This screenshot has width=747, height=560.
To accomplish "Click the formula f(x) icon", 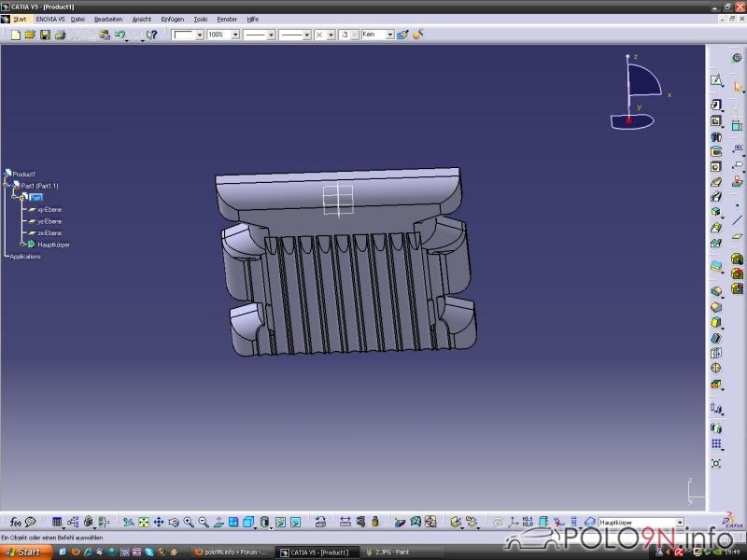I will coord(15,522).
